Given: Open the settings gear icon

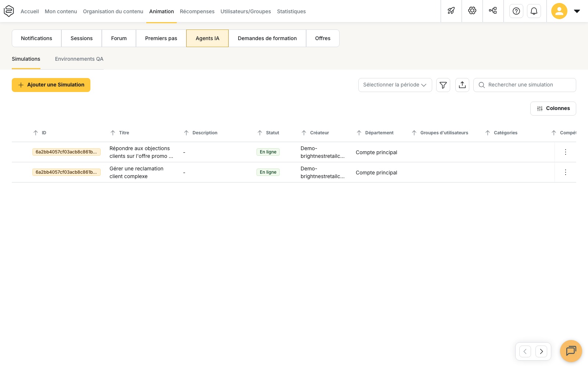Looking at the screenshot, I should tap(472, 11).
